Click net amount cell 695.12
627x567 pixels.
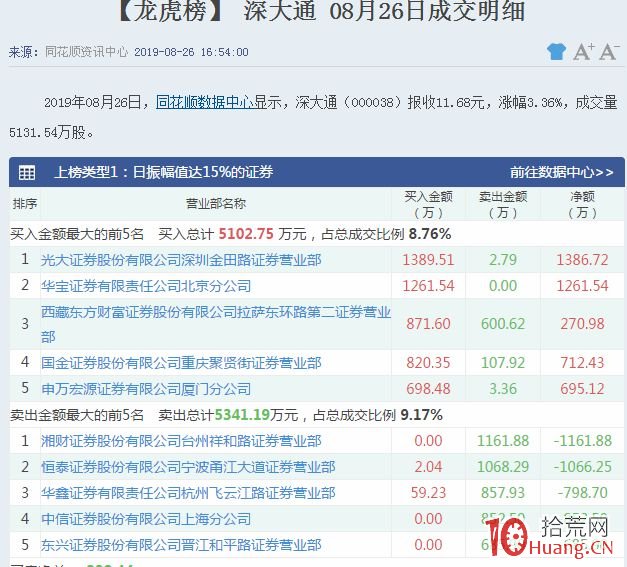click(x=582, y=389)
